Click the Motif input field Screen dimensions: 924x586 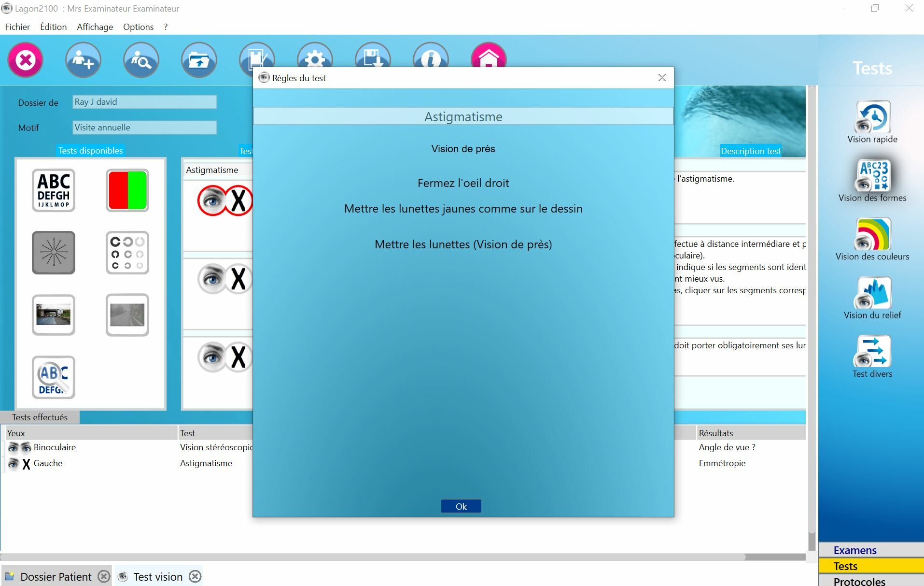(x=144, y=128)
